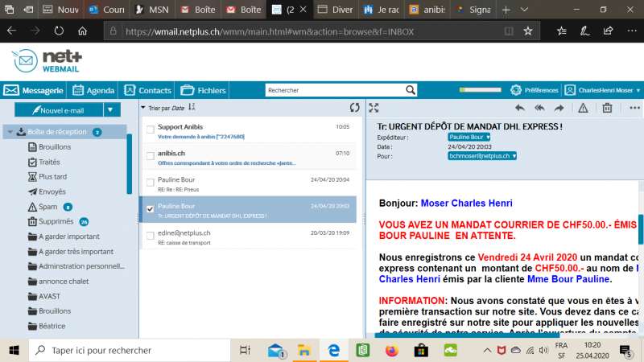Check the anibis.ch email checkbox
644x362 pixels.
pos(151,156)
